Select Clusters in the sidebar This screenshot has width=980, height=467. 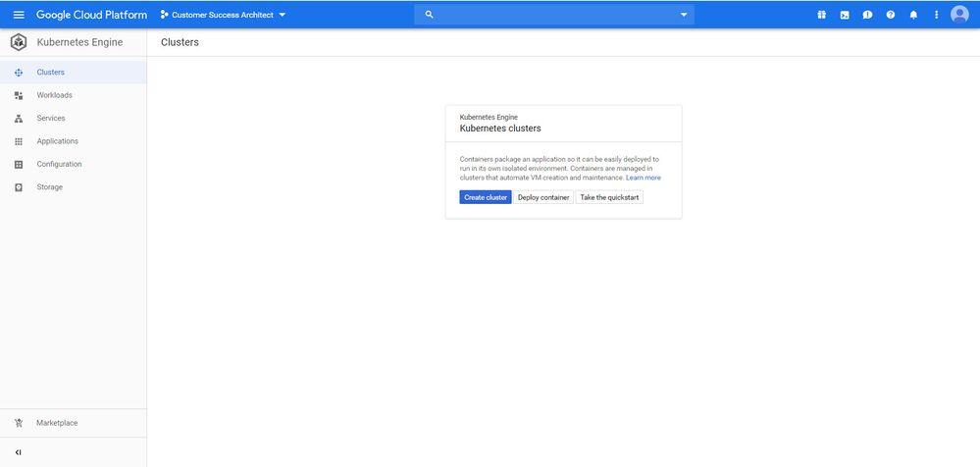pos(74,73)
